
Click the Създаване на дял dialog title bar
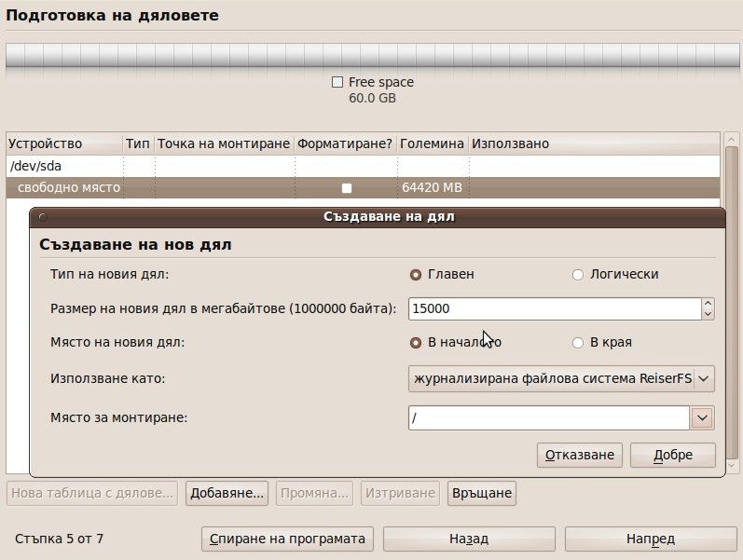(x=378, y=217)
